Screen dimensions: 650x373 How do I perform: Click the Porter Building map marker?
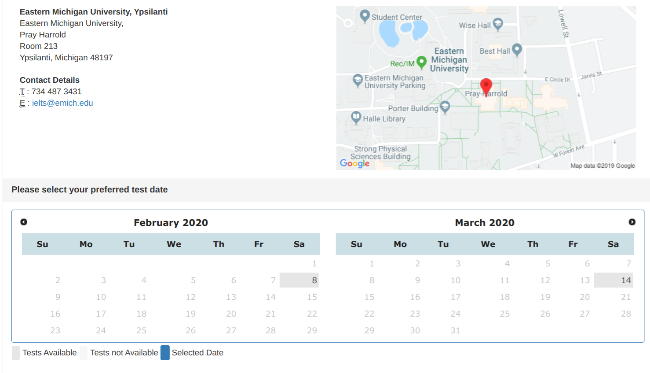point(445,107)
